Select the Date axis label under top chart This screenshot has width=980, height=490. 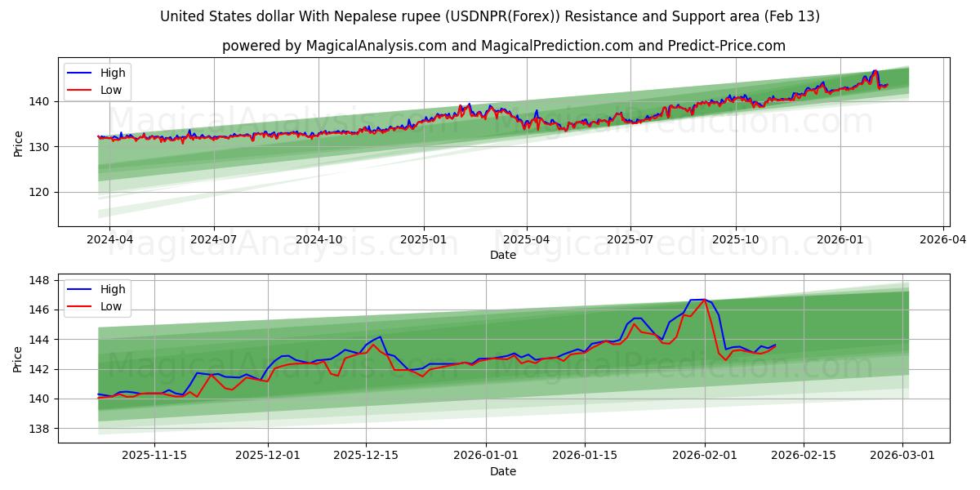pyautogui.click(x=504, y=256)
